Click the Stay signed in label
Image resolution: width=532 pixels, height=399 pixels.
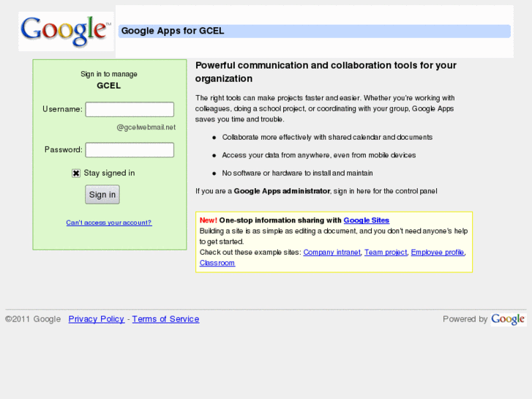(109, 174)
